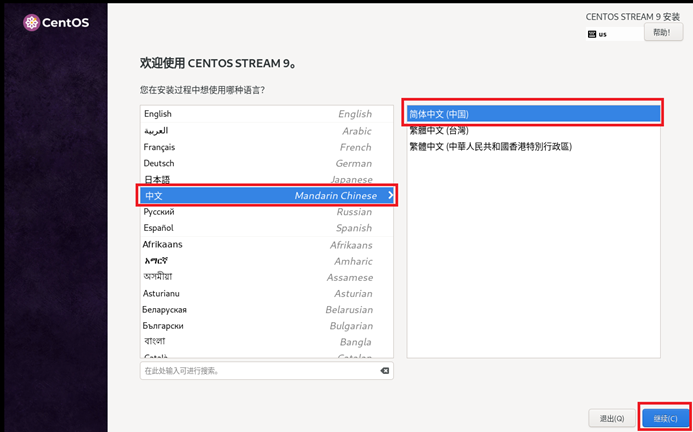The width and height of the screenshot is (693, 432).
Task: Click the keyboard layout icon beside us
Action: pyautogui.click(x=592, y=34)
